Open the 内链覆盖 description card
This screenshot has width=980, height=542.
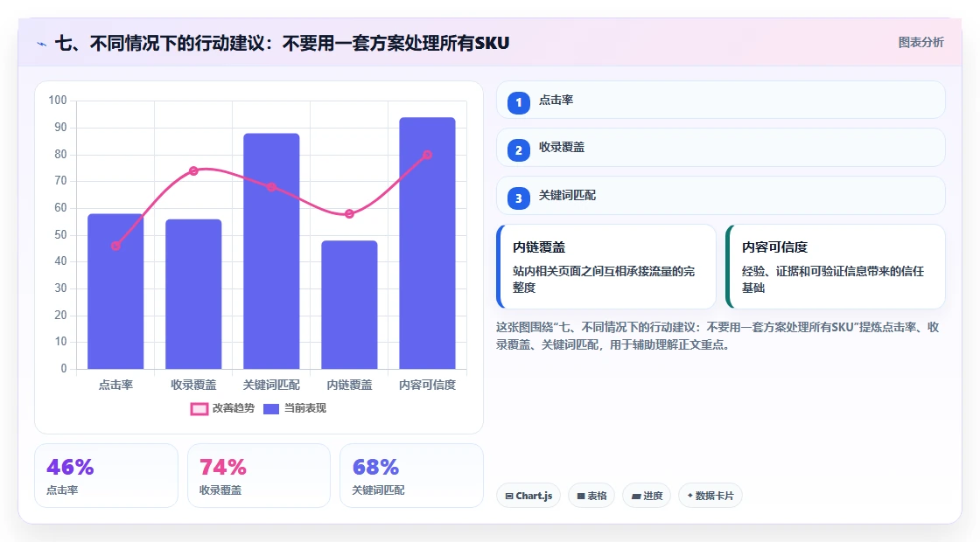point(606,267)
